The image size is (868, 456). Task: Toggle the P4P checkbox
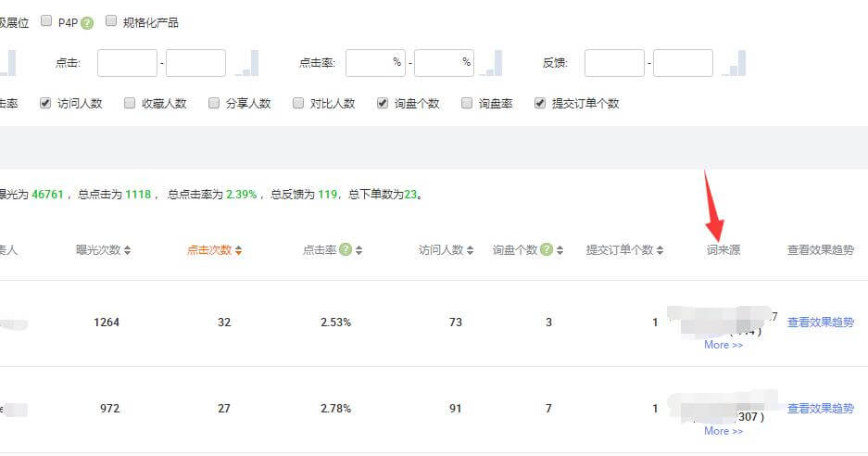coord(46,21)
